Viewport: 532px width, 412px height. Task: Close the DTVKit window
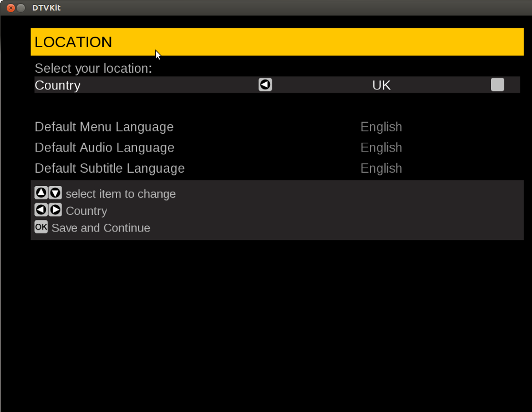tap(10, 8)
